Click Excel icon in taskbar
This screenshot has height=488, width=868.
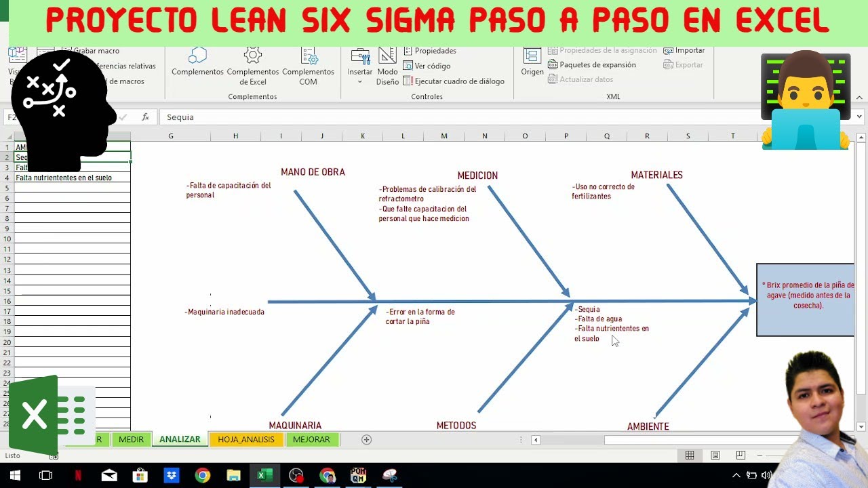(264, 476)
